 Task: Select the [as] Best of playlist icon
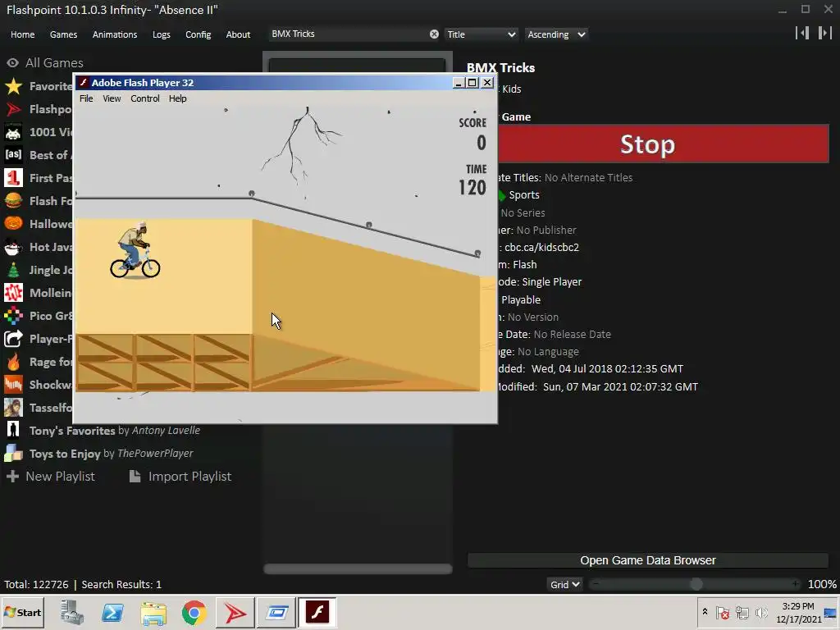[x=13, y=155]
